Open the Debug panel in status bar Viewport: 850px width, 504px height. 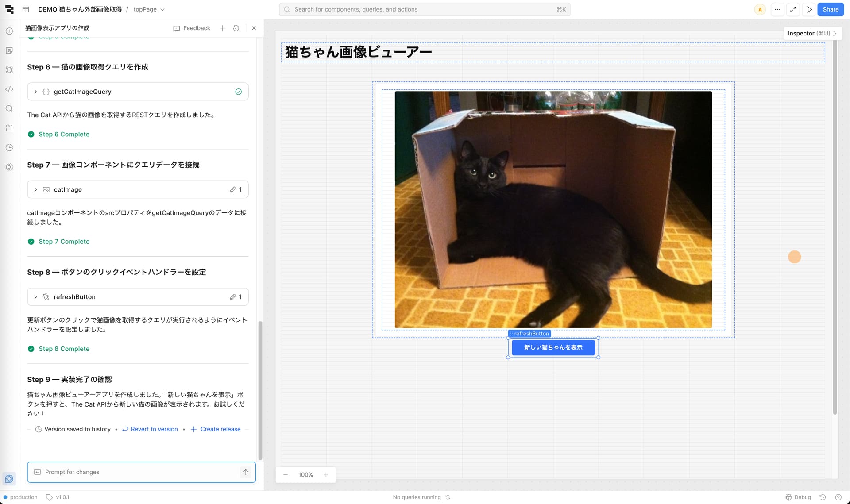(x=798, y=497)
